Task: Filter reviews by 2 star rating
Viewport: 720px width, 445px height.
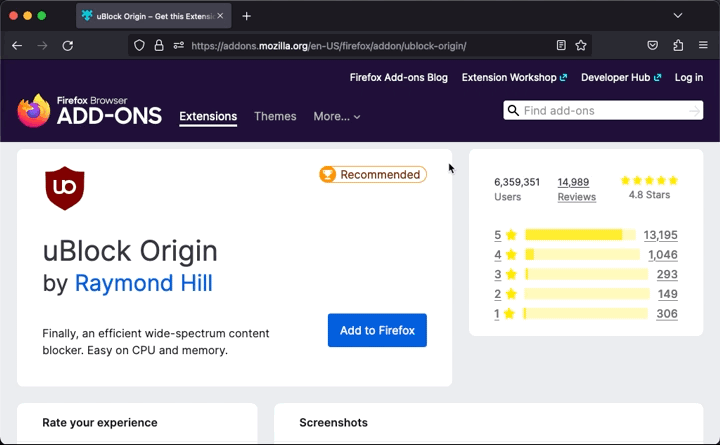Action: pos(505,294)
